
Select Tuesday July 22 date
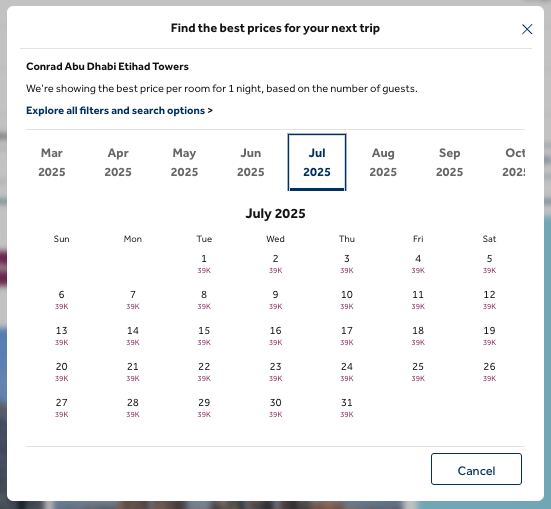tap(204, 372)
